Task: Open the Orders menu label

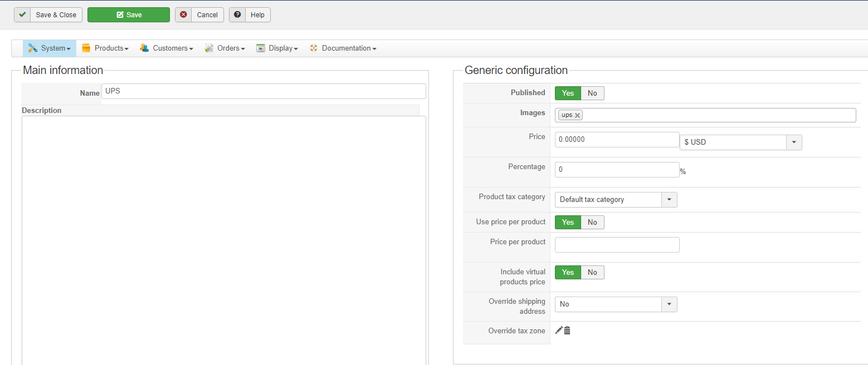Action: [x=228, y=48]
